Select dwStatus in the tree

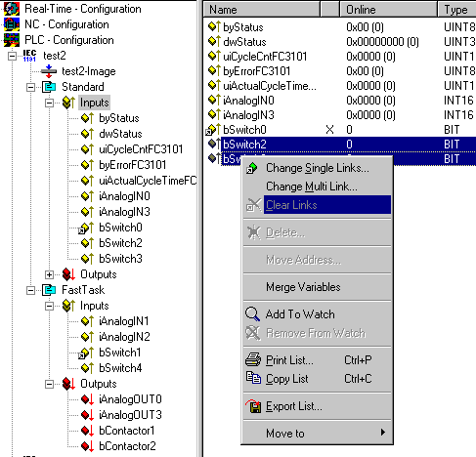pos(120,134)
